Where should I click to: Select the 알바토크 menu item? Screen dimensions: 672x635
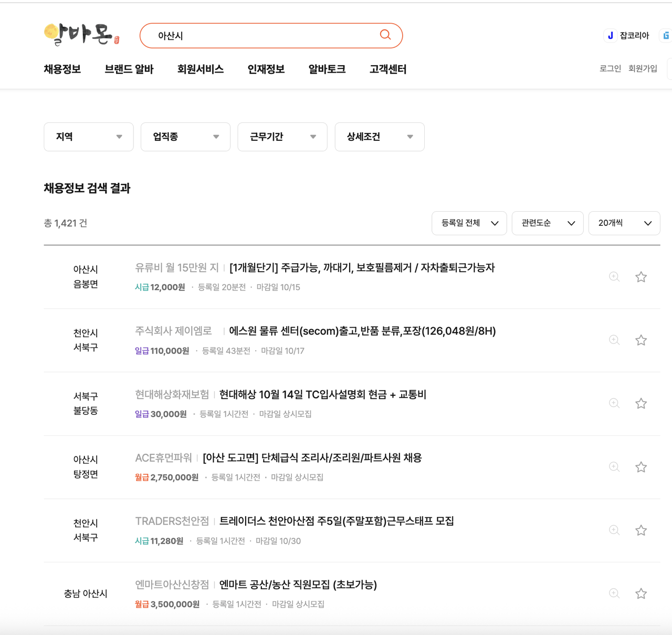click(x=327, y=69)
